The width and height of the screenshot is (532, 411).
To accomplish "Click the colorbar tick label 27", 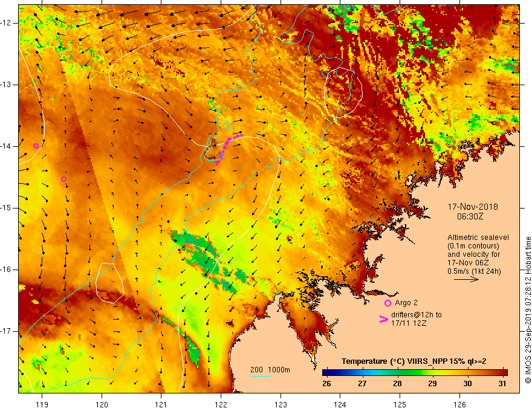I will (362, 384).
